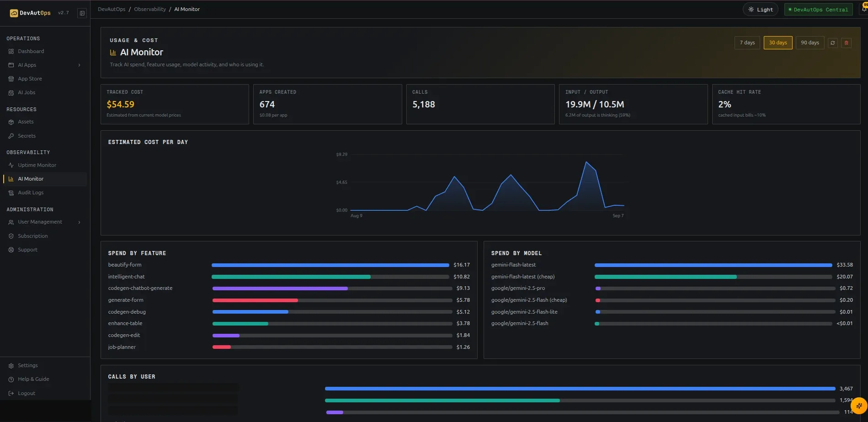Viewport: 868px width, 422px height.
Task: Click the AI Jobs icon in sidebar
Action: [x=11, y=93]
